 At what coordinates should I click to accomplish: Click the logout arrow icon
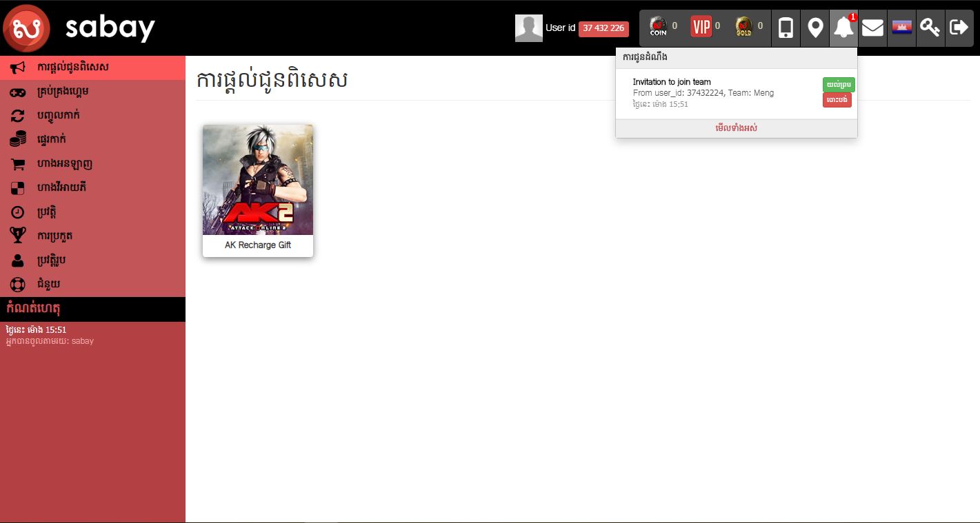[959, 28]
